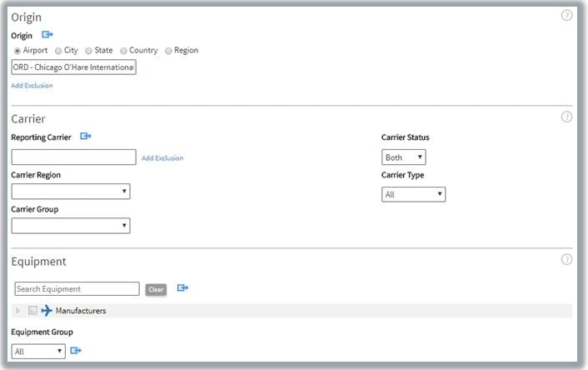Click the airplane icon beside Manufacturers

pos(47,311)
